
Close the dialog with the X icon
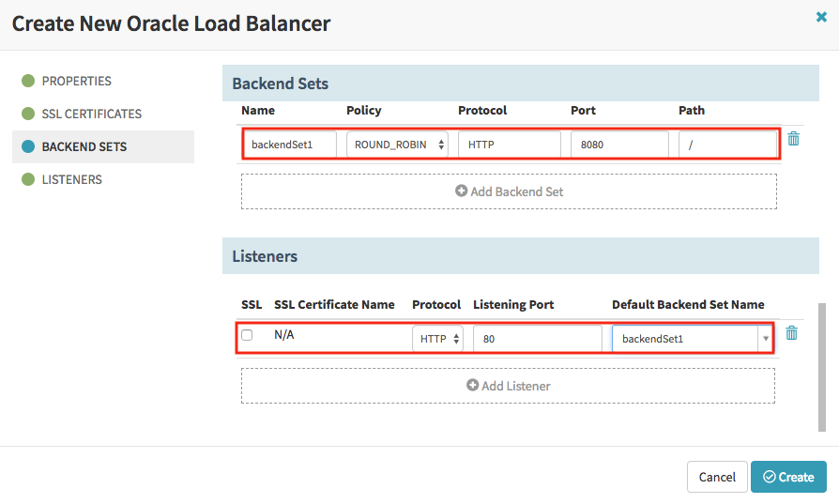coord(821,17)
